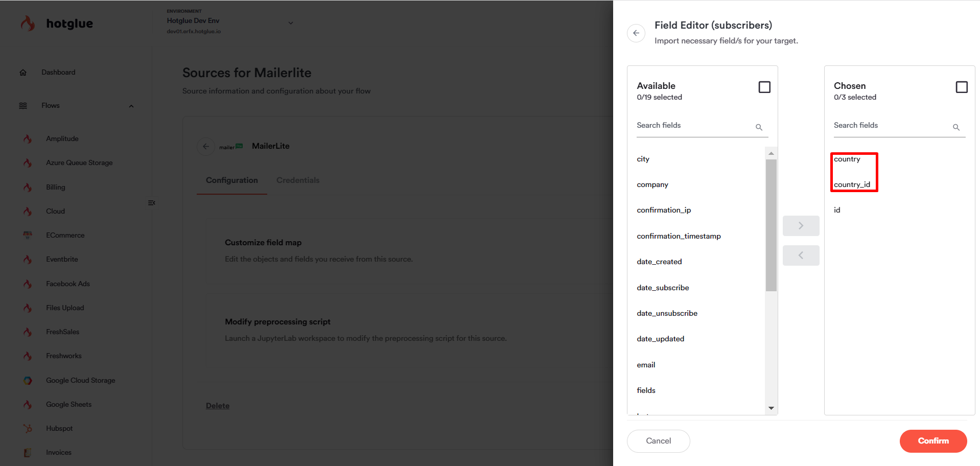Click the MailerLite logo icon
Screen dimensions: 980x466
coord(231,147)
